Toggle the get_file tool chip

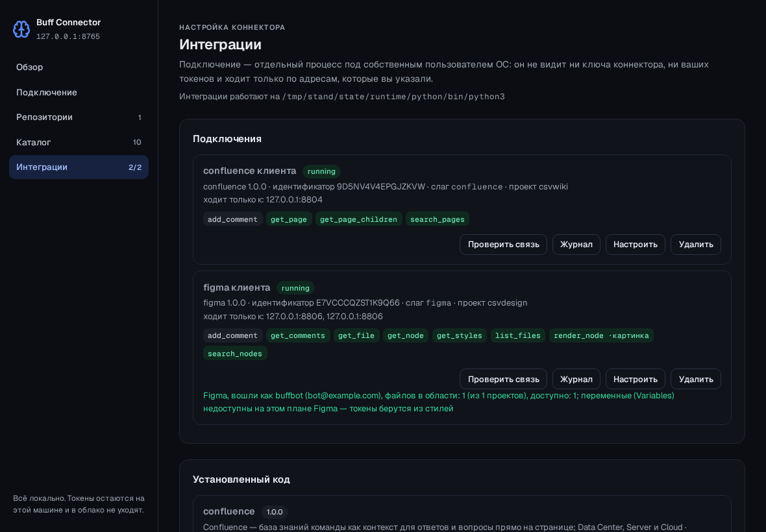356,335
